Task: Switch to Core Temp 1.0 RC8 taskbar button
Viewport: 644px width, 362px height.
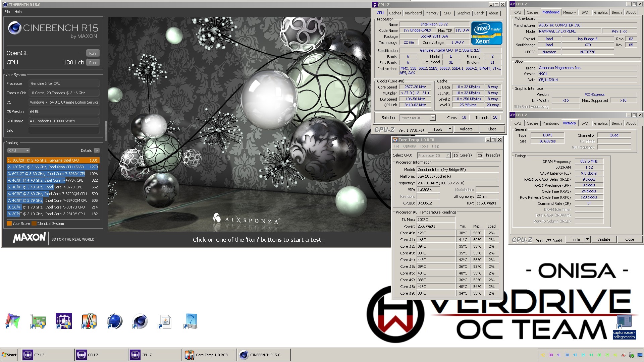Action: 209,355
